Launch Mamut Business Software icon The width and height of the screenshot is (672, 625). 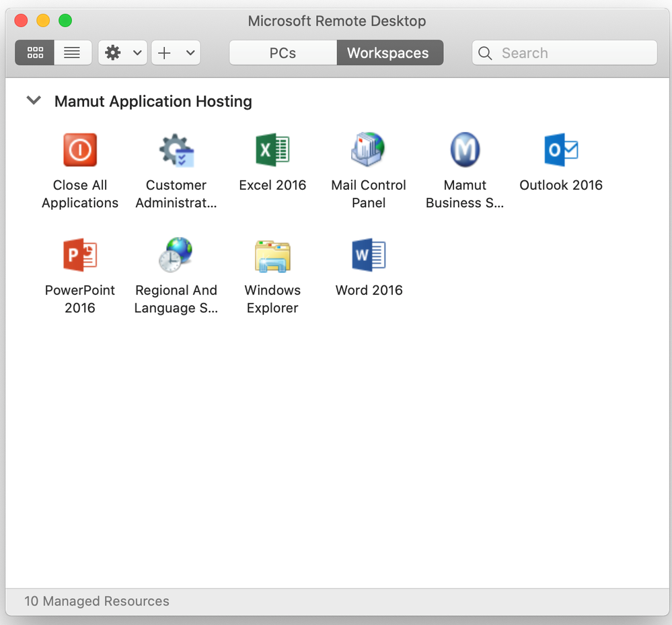coord(465,149)
